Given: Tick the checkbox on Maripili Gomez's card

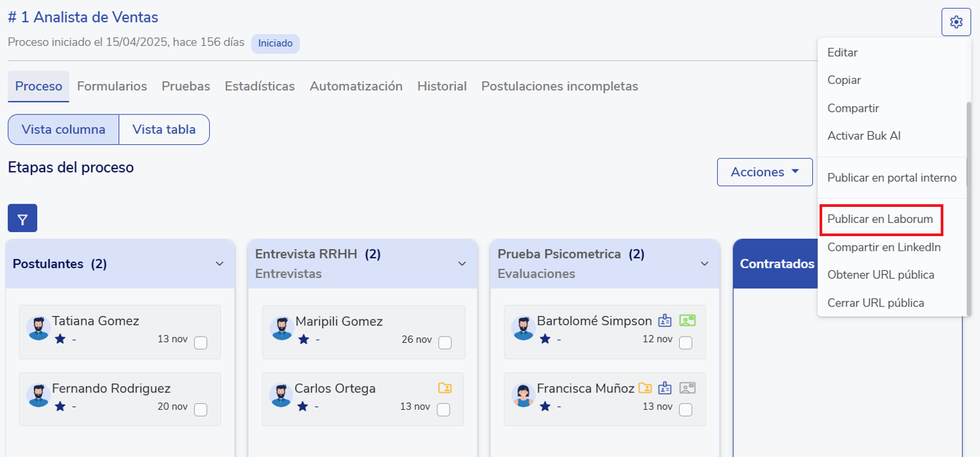Looking at the screenshot, I should [x=445, y=343].
